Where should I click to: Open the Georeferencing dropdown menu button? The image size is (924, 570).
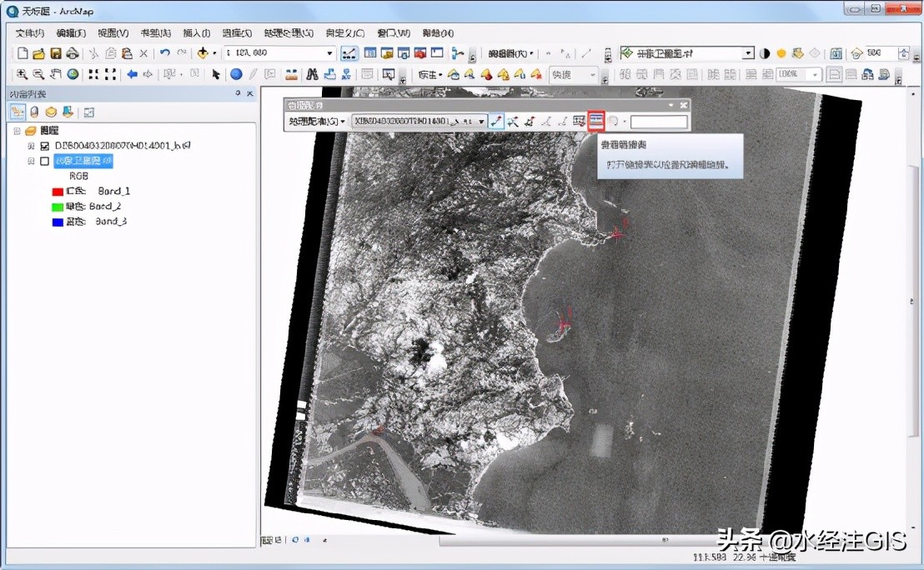point(317,122)
